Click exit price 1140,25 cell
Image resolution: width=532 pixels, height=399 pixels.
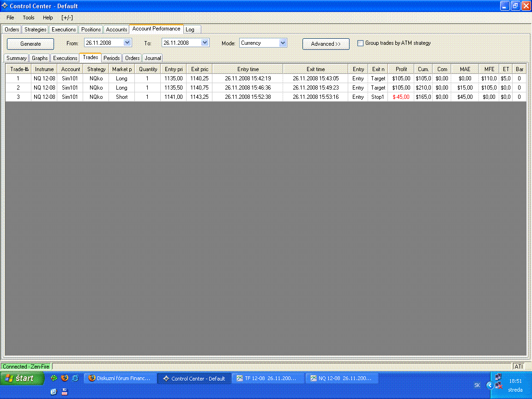[199, 79]
